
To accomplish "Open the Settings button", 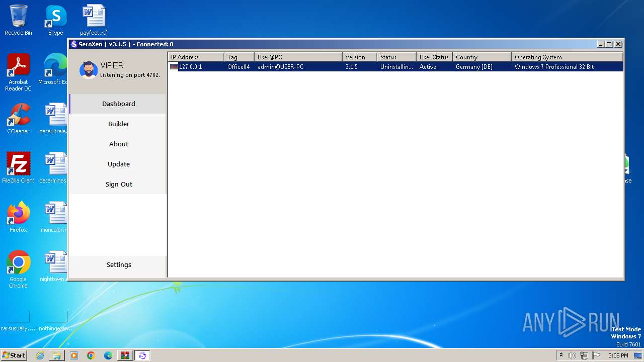I will click(118, 264).
